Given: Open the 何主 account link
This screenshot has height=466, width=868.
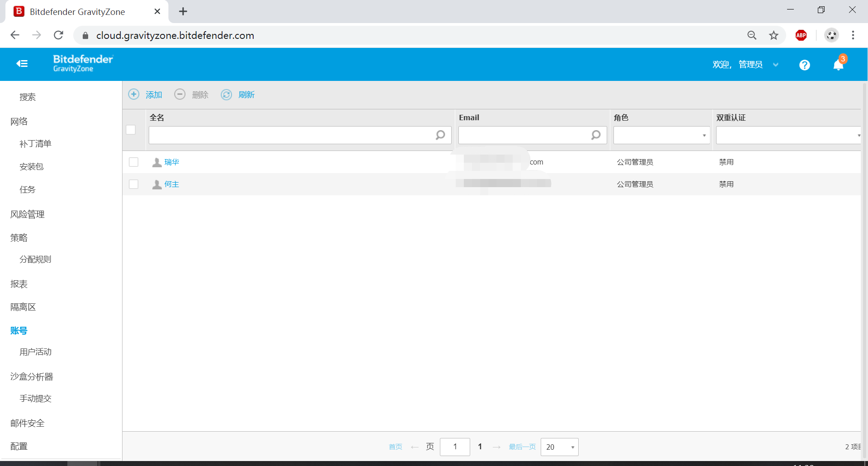Looking at the screenshot, I should (172, 184).
